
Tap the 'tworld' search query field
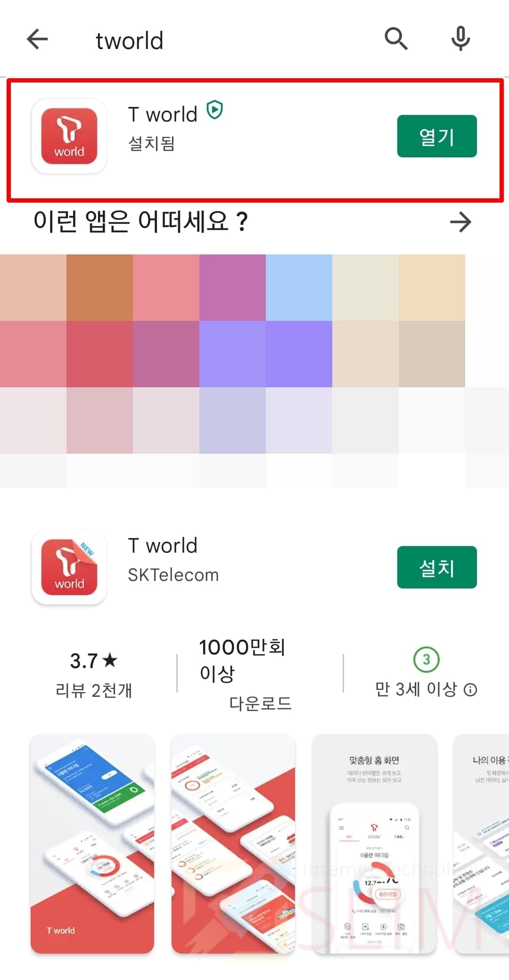130,41
